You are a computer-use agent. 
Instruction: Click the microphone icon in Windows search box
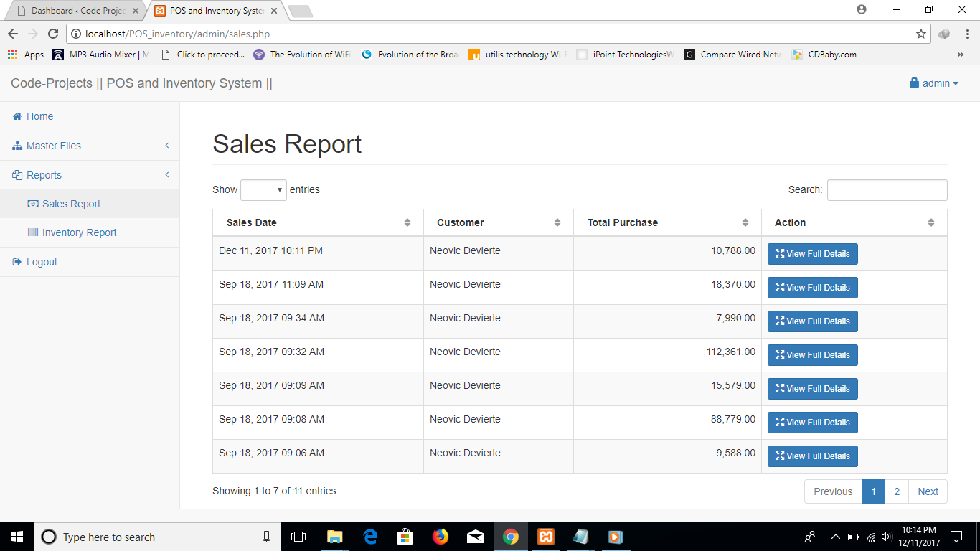pos(266,537)
